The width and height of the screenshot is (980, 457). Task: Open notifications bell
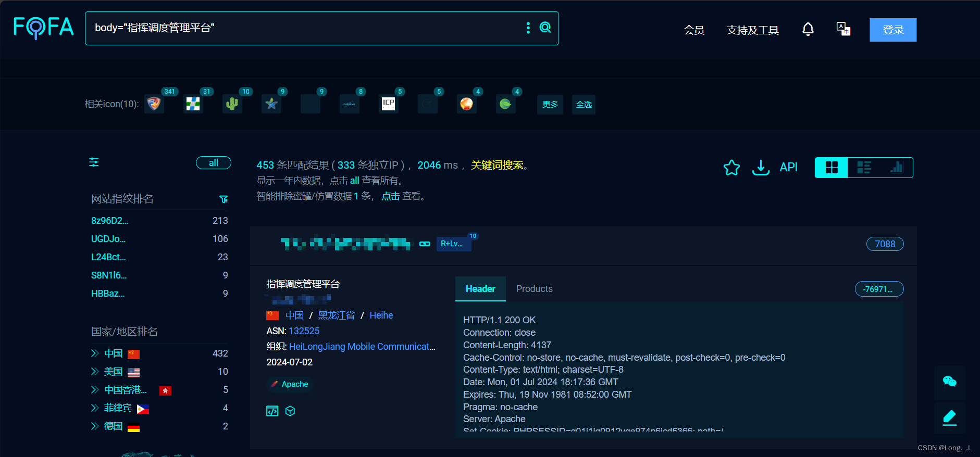pyautogui.click(x=808, y=29)
